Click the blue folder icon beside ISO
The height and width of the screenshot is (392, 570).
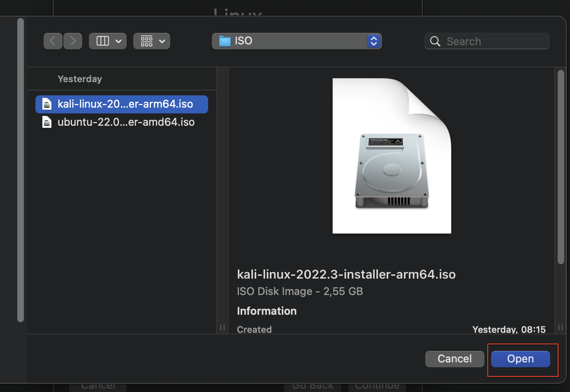click(225, 41)
